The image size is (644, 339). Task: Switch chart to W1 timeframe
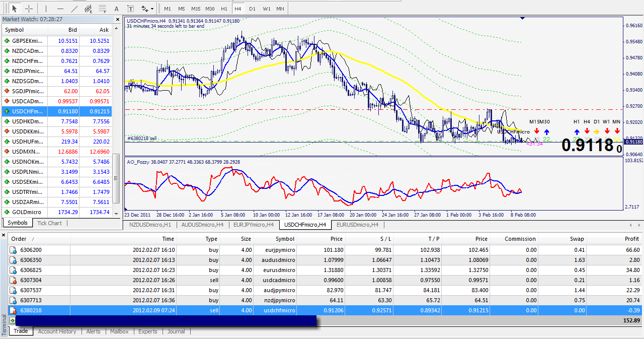click(266, 9)
